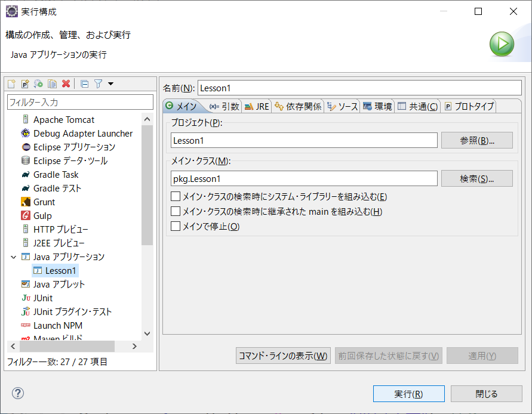The height and width of the screenshot is (414, 532).
Task: Click the new launch configuration icon
Action: (x=11, y=84)
